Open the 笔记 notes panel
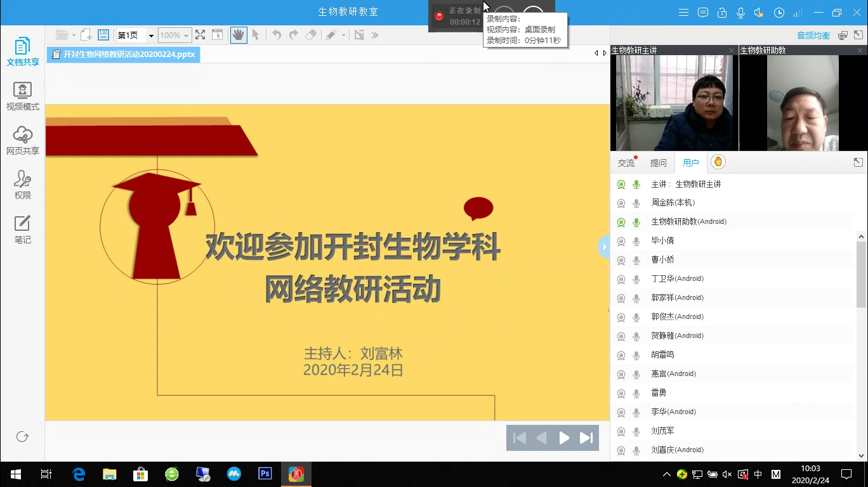The width and height of the screenshot is (868, 487). tap(23, 229)
